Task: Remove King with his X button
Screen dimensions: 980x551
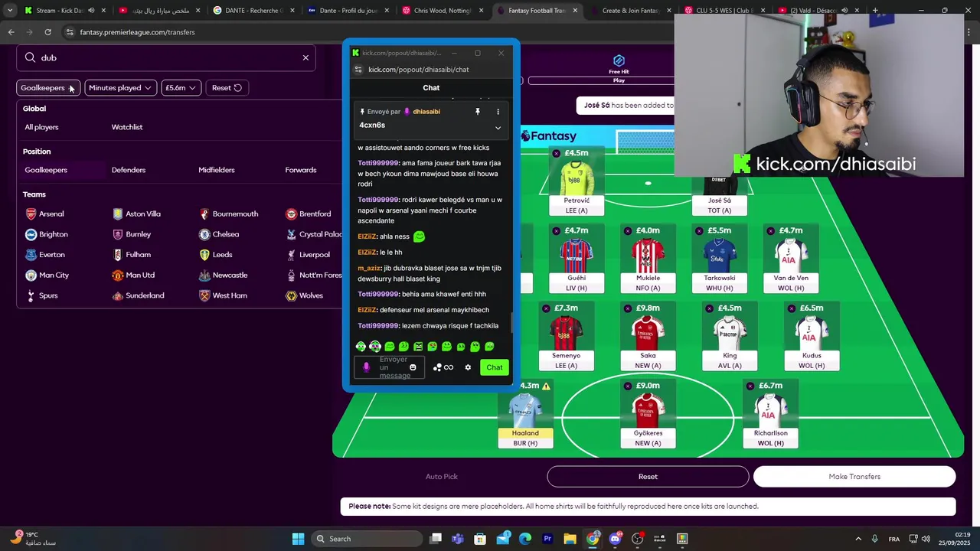Action: tap(710, 308)
